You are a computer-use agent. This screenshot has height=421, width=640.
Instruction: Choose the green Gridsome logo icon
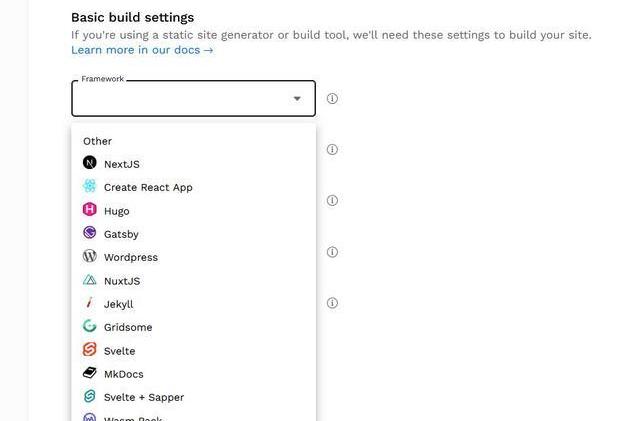89,326
